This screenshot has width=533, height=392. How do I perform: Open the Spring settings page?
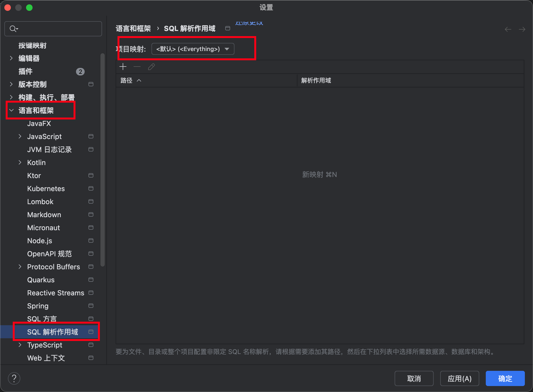click(x=38, y=306)
